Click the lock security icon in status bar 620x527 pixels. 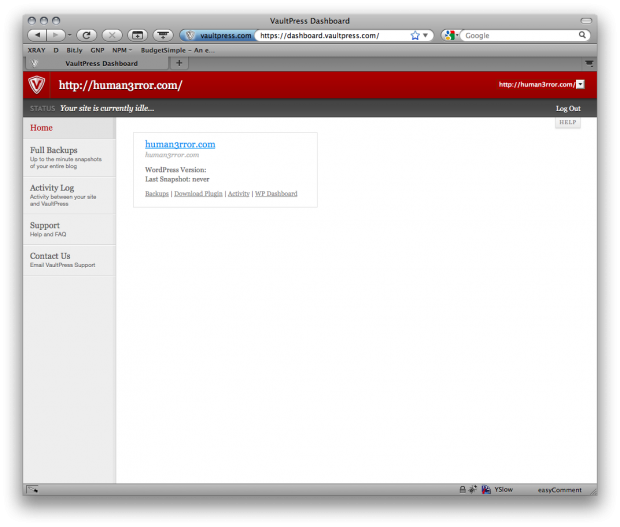tap(462, 489)
